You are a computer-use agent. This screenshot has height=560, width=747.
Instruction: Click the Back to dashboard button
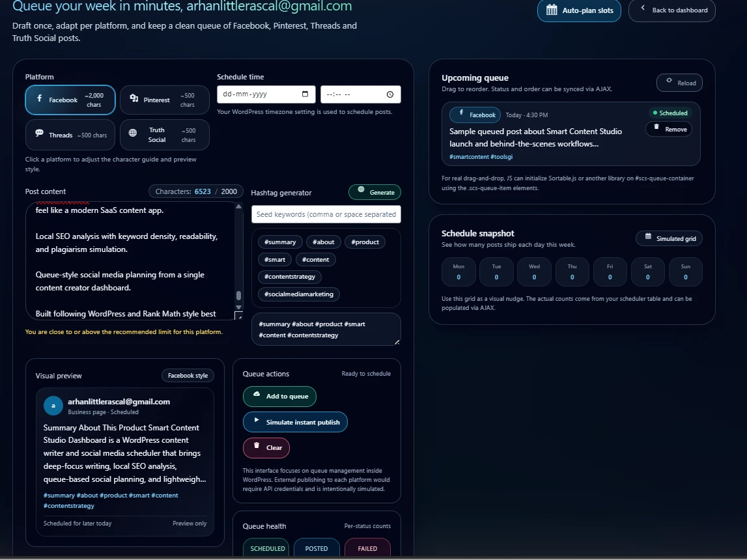tap(671, 10)
